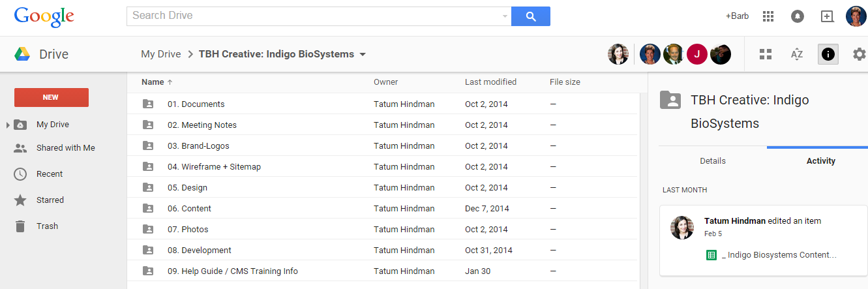
Task: Click folder icon of 01. Documents
Action: (x=148, y=104)
